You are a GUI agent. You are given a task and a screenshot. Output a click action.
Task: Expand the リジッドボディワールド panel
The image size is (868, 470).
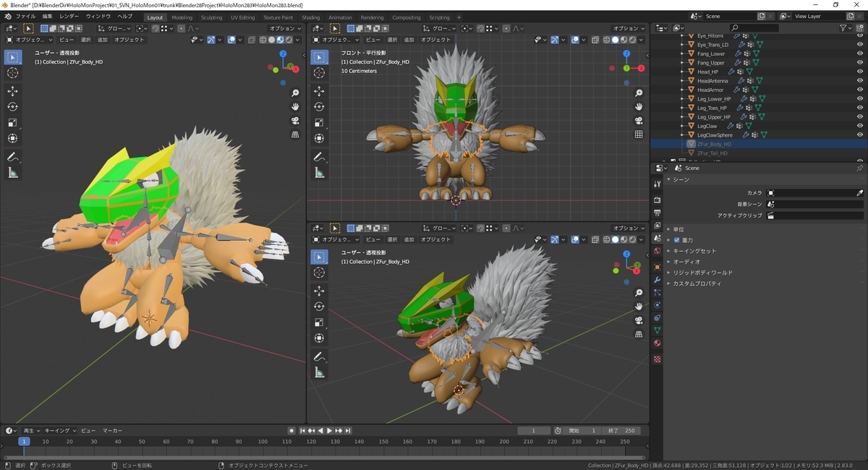702,273
